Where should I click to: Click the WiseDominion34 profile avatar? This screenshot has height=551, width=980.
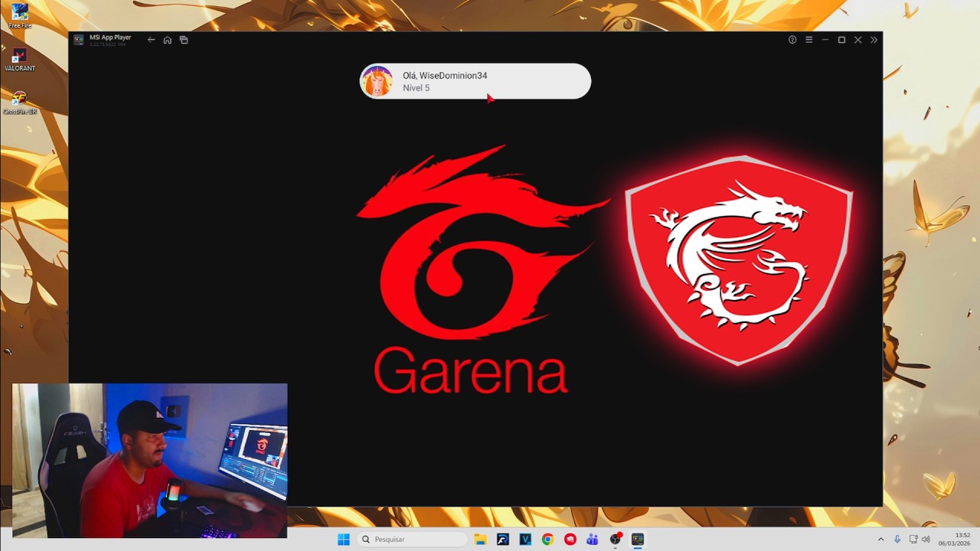coord(377,81)
